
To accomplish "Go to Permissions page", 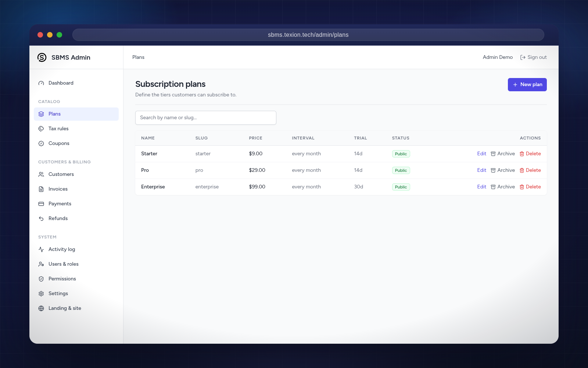I will pos(76,279).
